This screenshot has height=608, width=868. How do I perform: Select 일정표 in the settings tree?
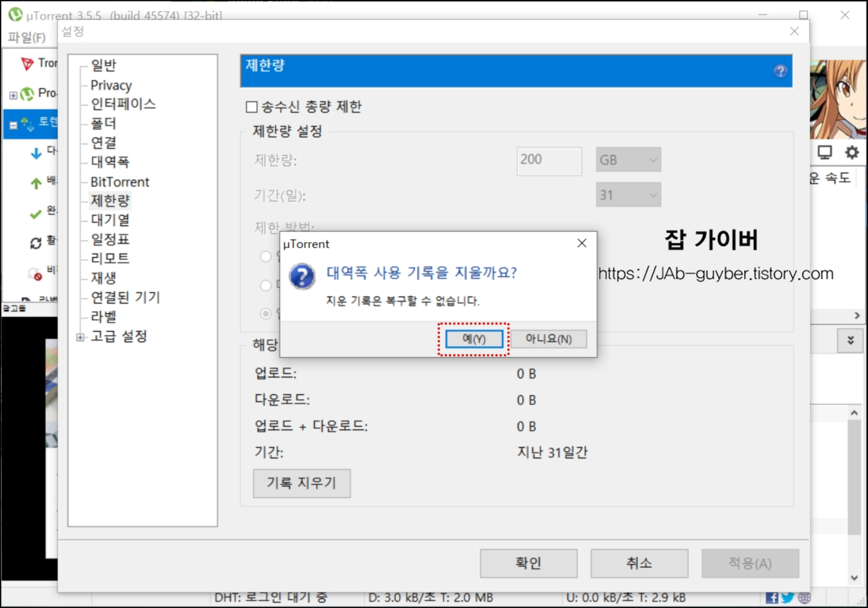(x=110, y=239)
